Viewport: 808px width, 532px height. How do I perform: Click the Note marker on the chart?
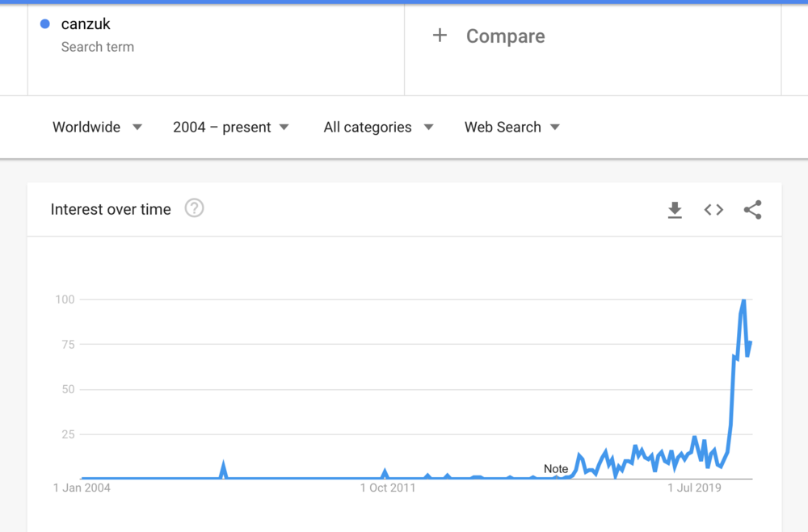click(x=556, y=469)
